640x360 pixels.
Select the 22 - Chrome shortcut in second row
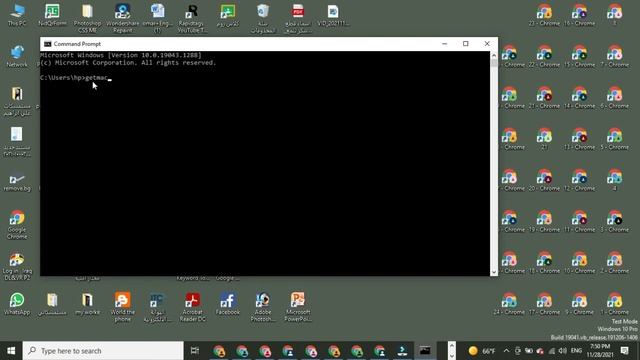(x=544, y=57)
